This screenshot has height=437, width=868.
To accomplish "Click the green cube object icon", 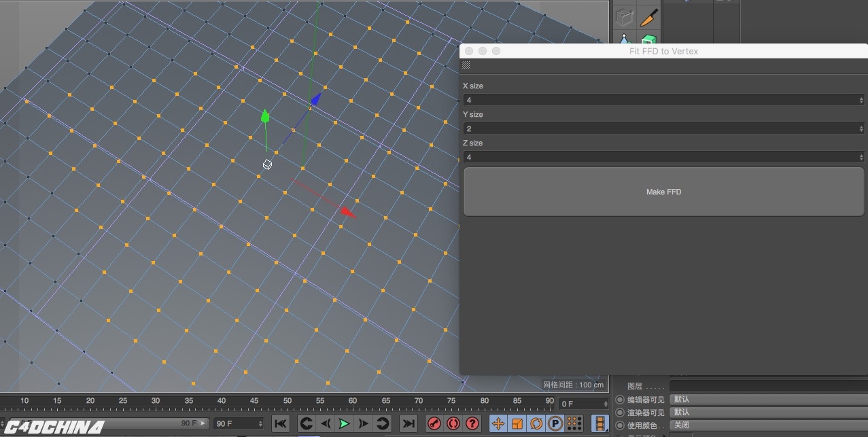I will click(650, 39).
